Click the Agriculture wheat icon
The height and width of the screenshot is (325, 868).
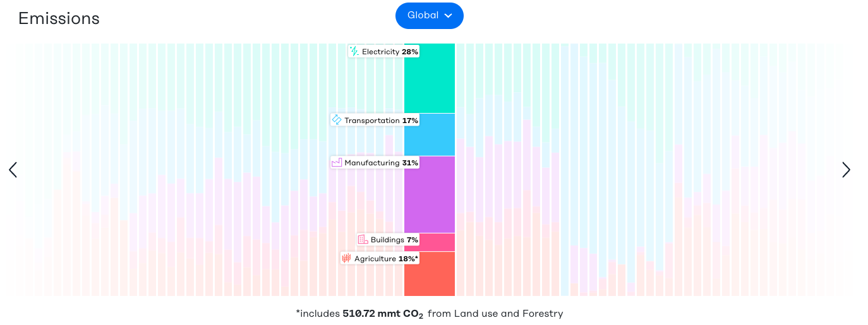point(346,258)
